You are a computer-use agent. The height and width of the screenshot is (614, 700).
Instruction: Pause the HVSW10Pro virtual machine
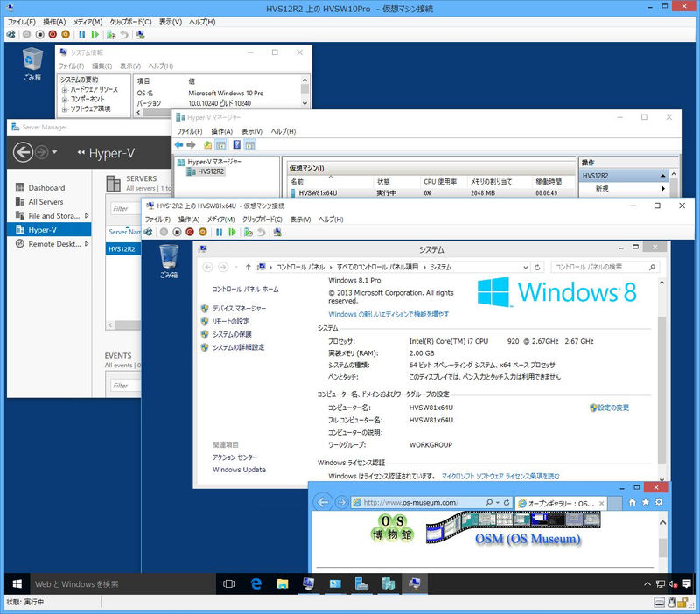point(81,34)
